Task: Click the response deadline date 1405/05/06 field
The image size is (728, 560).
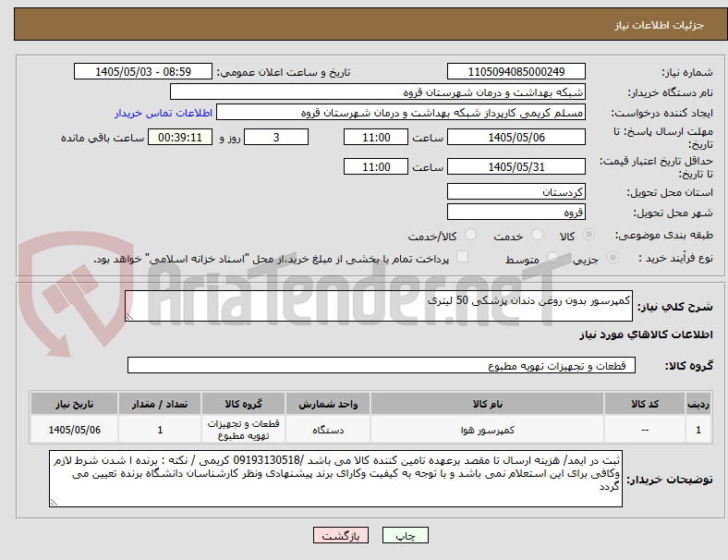Action: point(516,137)
